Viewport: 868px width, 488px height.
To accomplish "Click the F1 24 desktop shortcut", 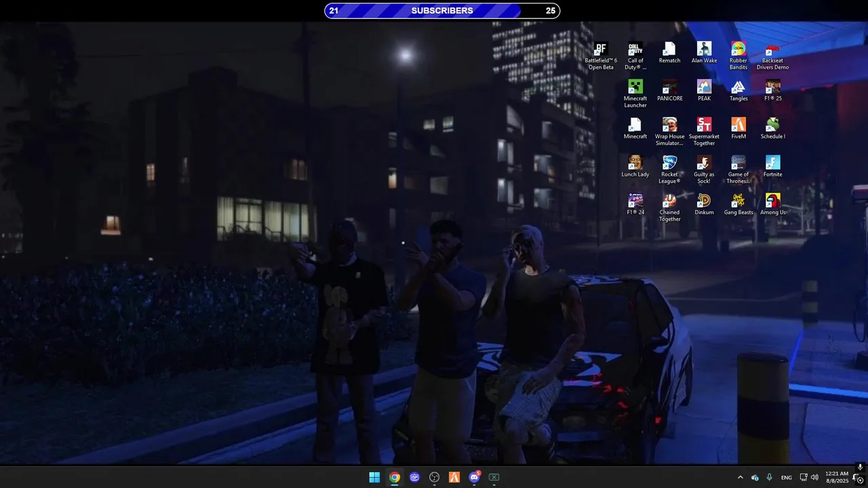I will (x=635, y=205).
